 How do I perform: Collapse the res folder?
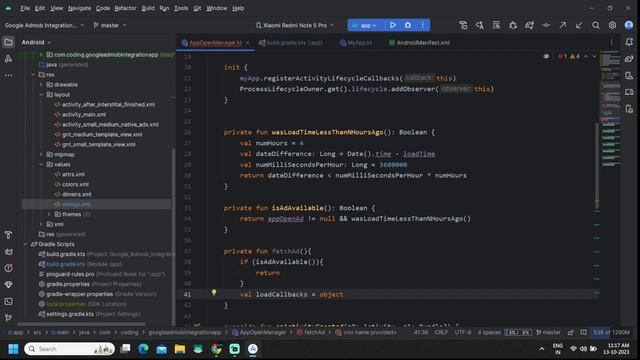pyautogui.click(x=33, y=75)
